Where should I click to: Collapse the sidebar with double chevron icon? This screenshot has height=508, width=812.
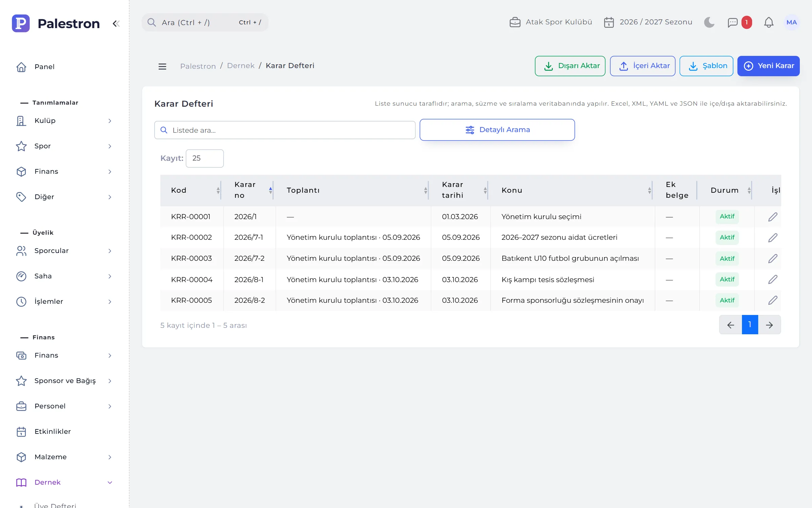point(116,23)
